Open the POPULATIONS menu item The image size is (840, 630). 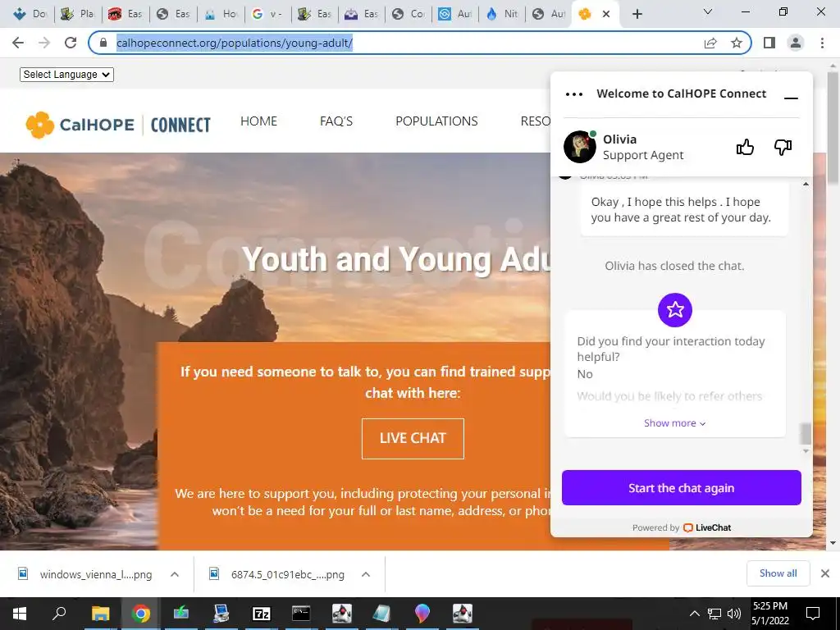436,121
